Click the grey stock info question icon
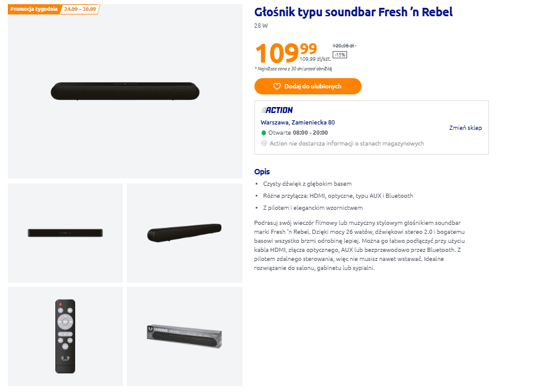Image resolution: width=554 pixels, height=392 pixels. click(264, 143)
